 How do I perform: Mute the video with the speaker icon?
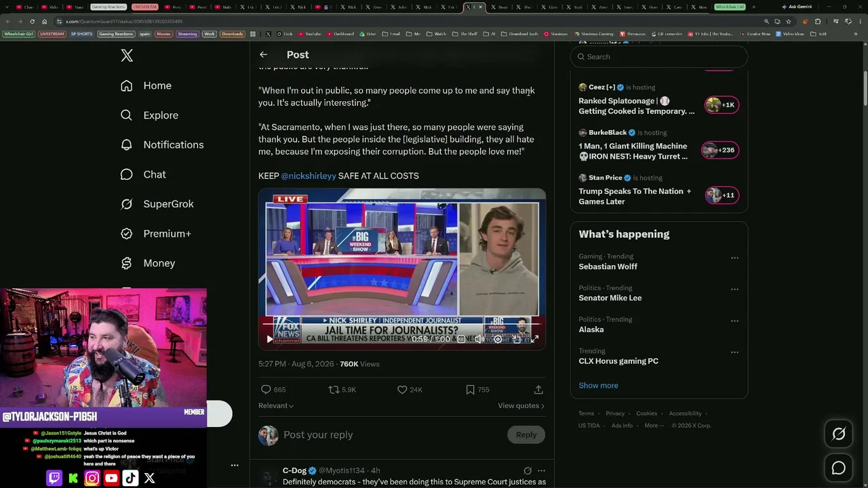[479, 339]
